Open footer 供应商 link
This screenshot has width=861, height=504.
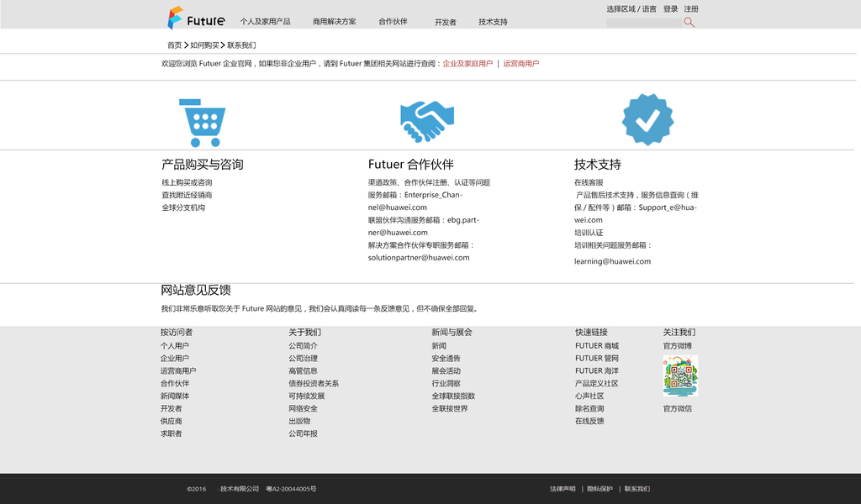point(172,421)
